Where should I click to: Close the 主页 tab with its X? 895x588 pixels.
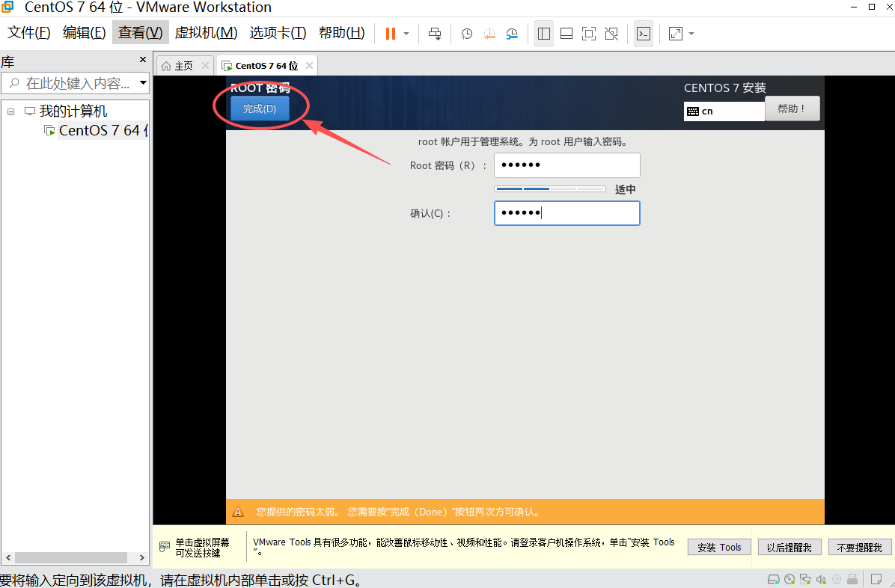click(x=205, y=66)
